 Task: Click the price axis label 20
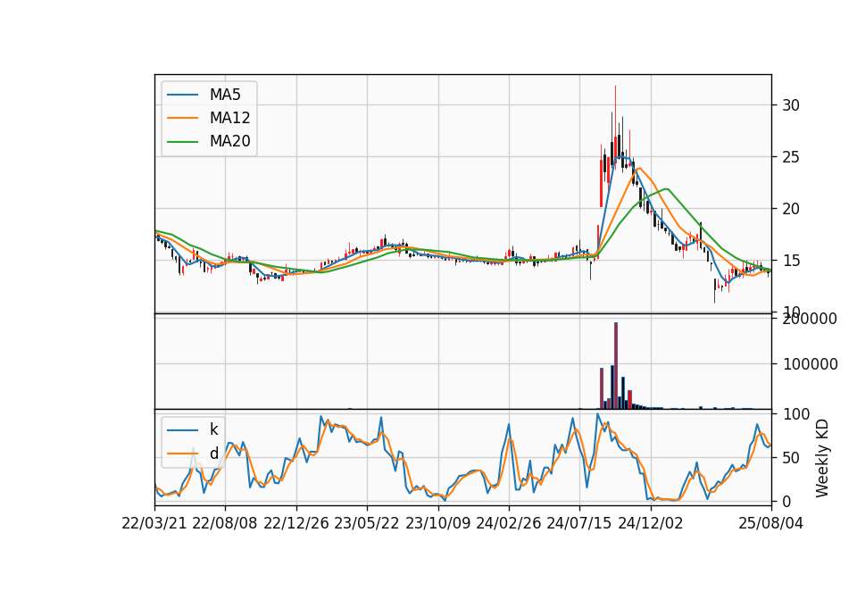pyautogui.click(x=791, y=209)
